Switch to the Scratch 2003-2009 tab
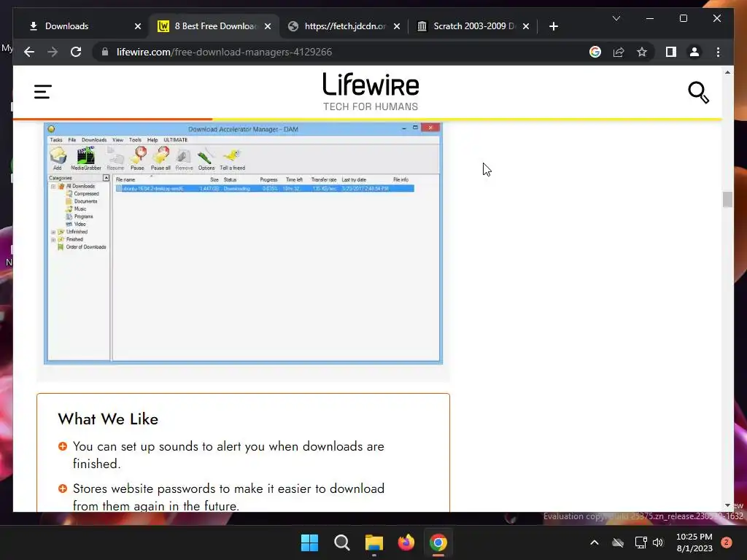Image resolution: width=747 pixels, height=560 pixels. tap(474, 26)
